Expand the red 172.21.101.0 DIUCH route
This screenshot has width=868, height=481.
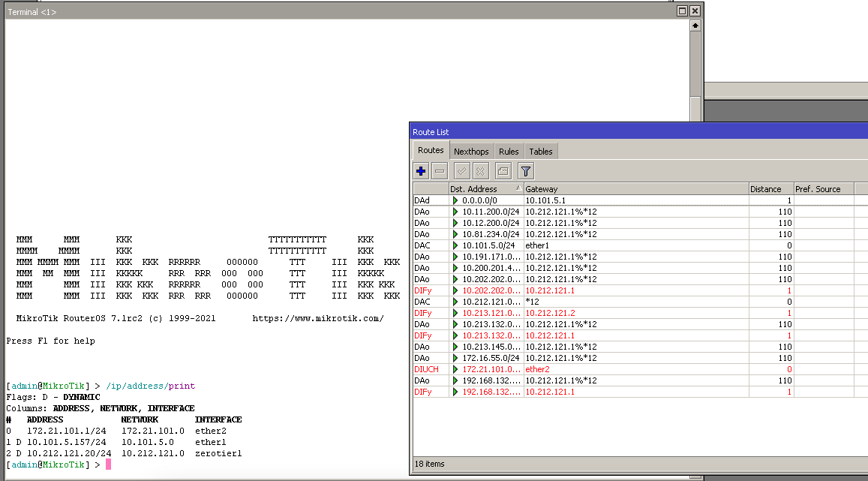pos(455,369)
